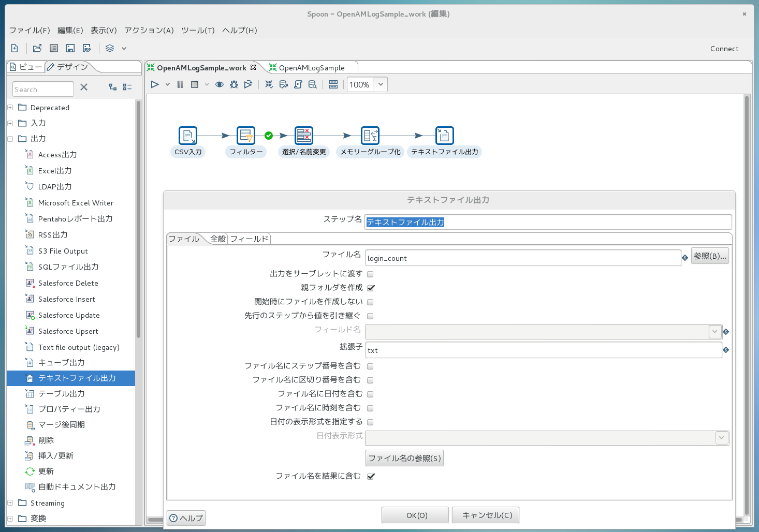759x532 pixels.
Task: Preview transformation with the eye icon
Action: 220,84
